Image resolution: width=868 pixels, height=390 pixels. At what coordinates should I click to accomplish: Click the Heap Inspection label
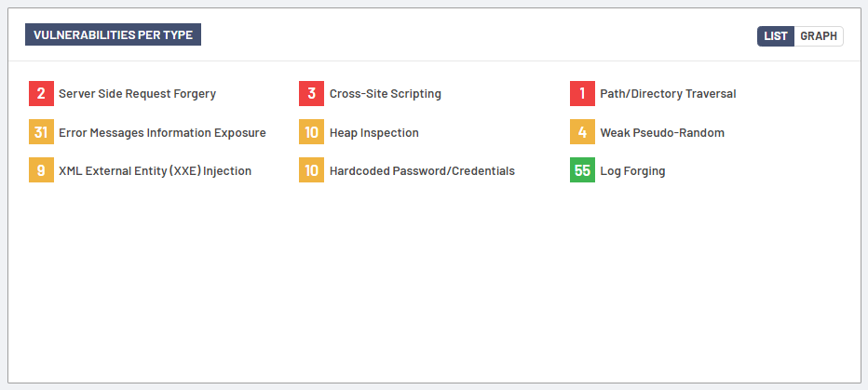pos(373,132)
